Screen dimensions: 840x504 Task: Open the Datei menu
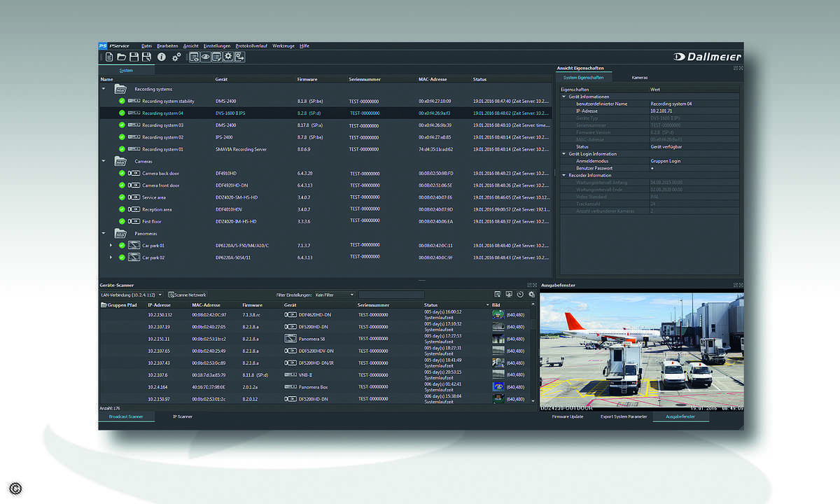pos(146,45)
